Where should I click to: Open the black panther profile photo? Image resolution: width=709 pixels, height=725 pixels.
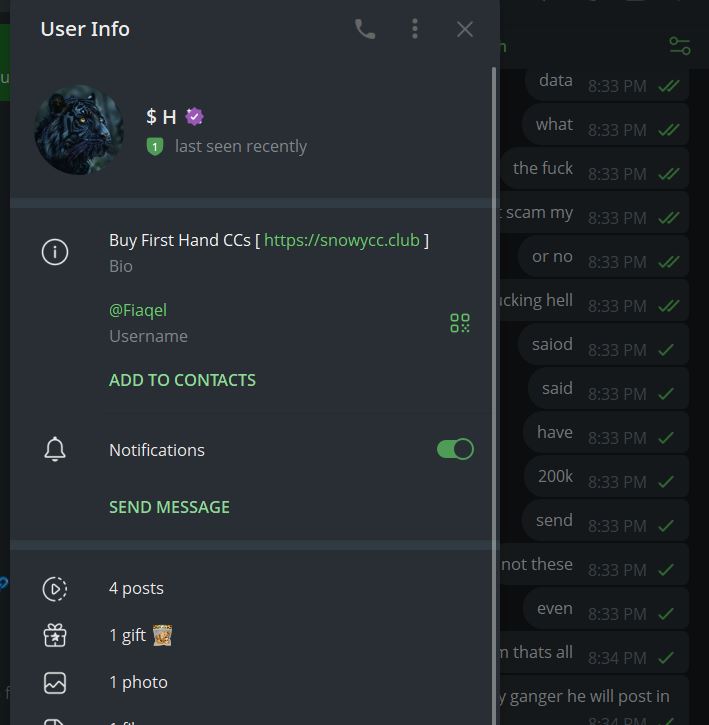point(79,130)
